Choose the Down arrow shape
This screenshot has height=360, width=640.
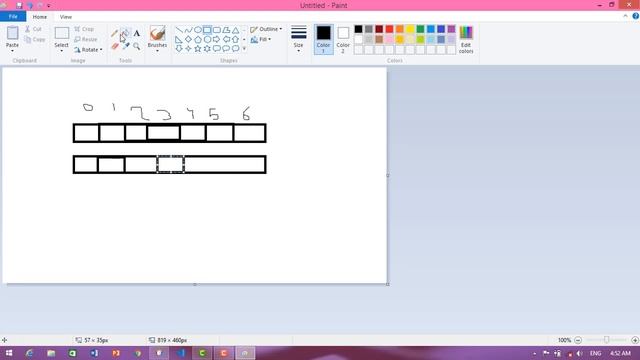point(179,49)
